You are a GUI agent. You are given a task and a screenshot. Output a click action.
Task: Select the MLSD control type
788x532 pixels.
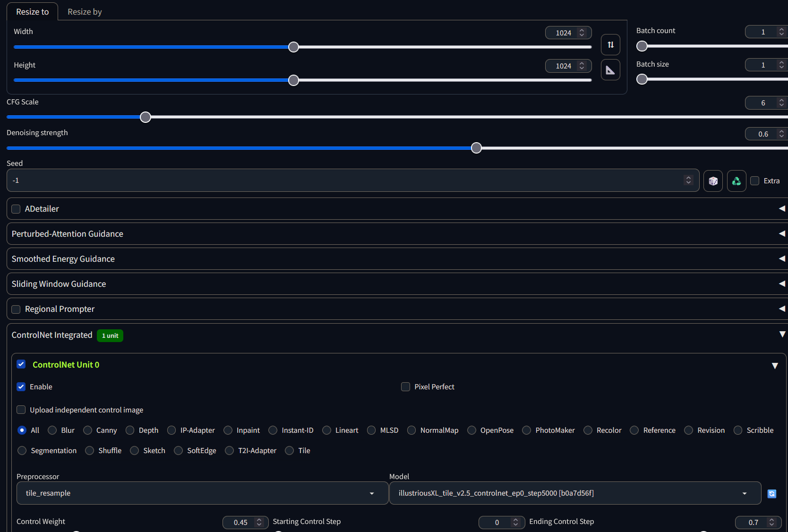click(371, 430)
